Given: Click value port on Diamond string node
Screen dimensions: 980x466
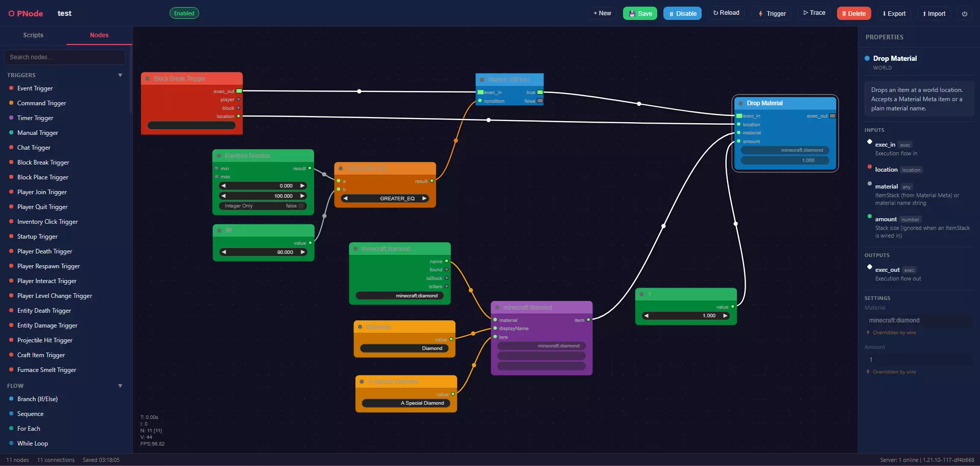Looking at the screenshot, I should pyautogui.click(x=451, y=339).
